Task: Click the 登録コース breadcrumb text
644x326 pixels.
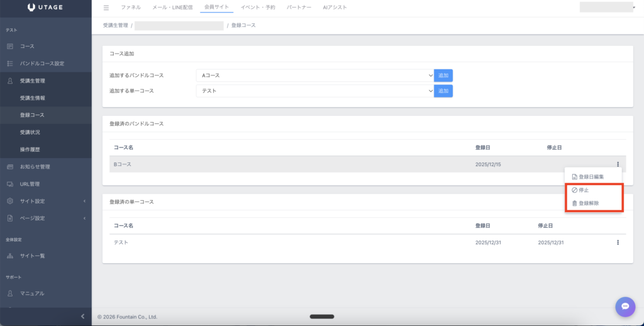Action: (x=243, y=25)
